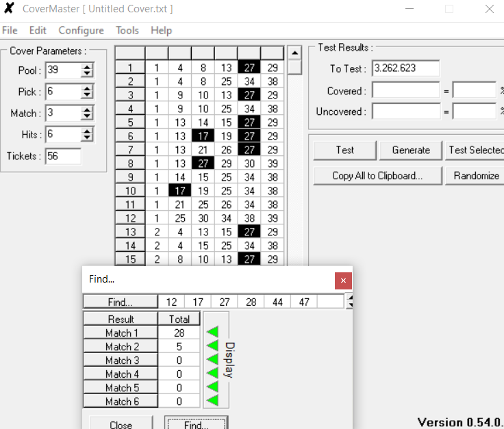Open the Configure menu

tap(81, 31)
